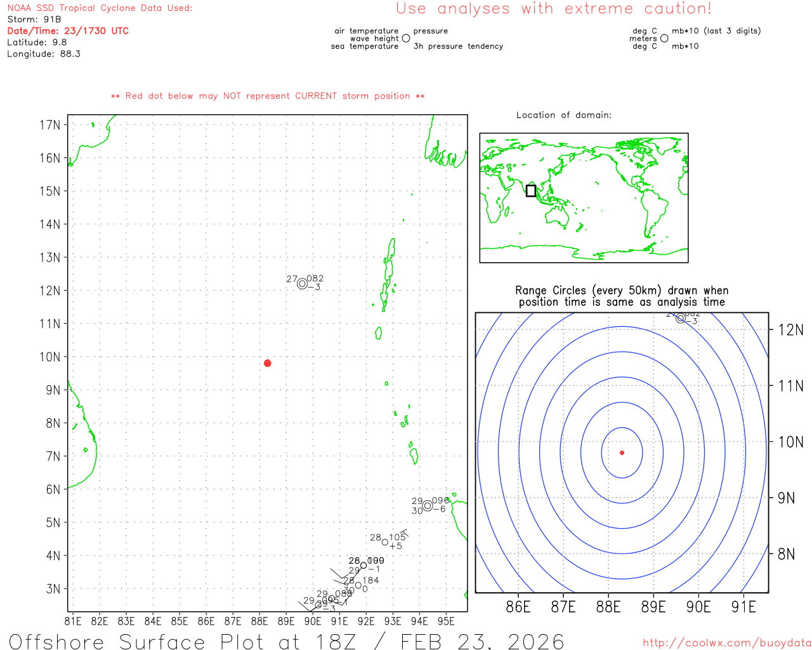This screenshot has height=650, width=812.
Task: Click '14N' latitude label on main map
Action: [x=49, y=224]
